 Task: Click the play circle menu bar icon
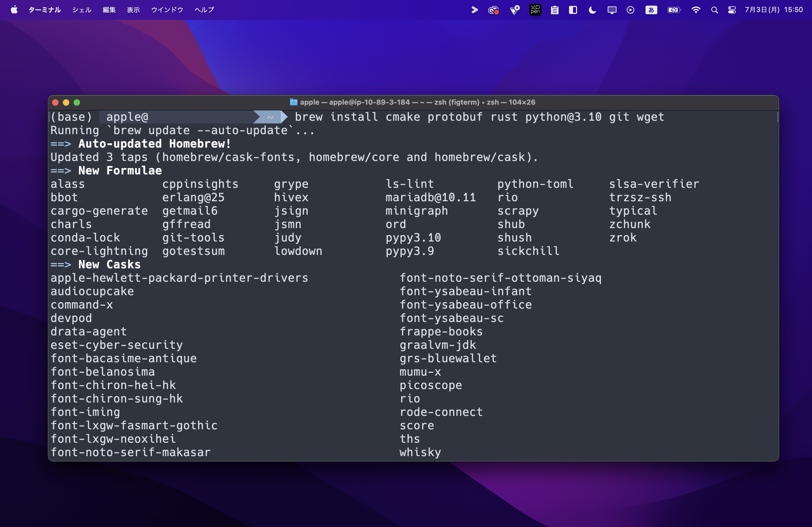click(630, 10)
